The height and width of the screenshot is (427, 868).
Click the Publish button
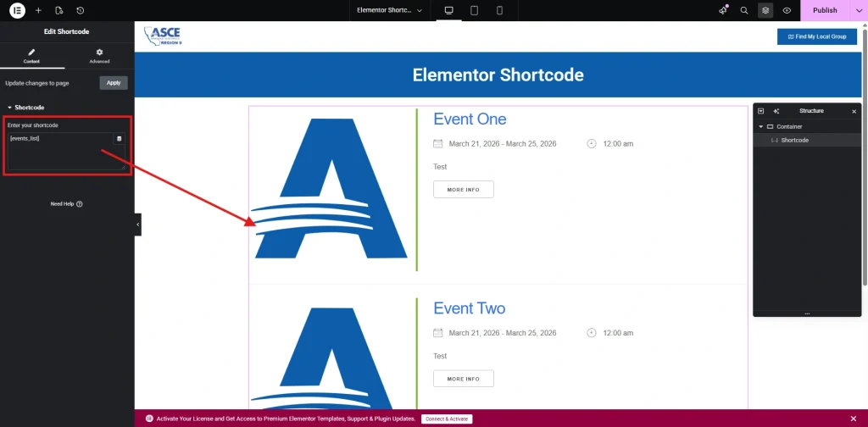825,10
